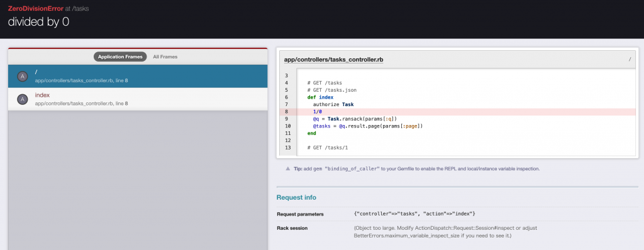Click the "def index" code line
This screenshot has height=250, width=644.
(x=320, y=97)
